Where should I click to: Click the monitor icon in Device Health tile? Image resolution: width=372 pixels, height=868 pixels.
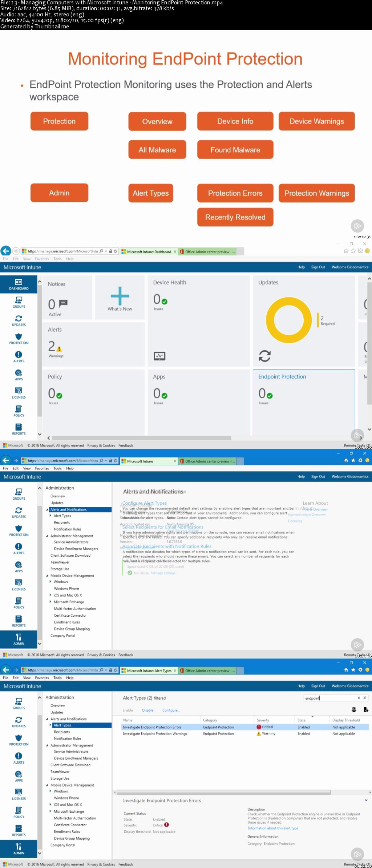tap(159, 356)
